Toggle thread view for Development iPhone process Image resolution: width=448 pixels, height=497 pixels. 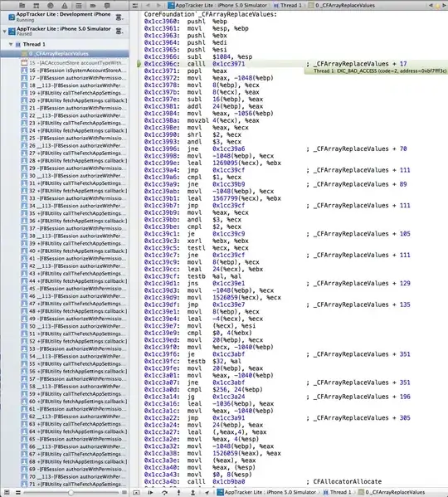pyautogui.click(x=119, y=17)
